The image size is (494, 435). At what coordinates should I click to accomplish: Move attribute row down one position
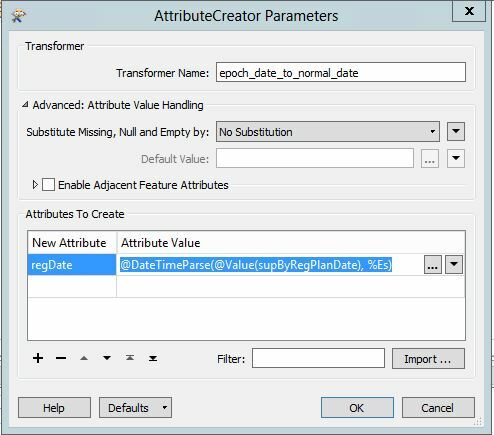click(x=107, y=358)
